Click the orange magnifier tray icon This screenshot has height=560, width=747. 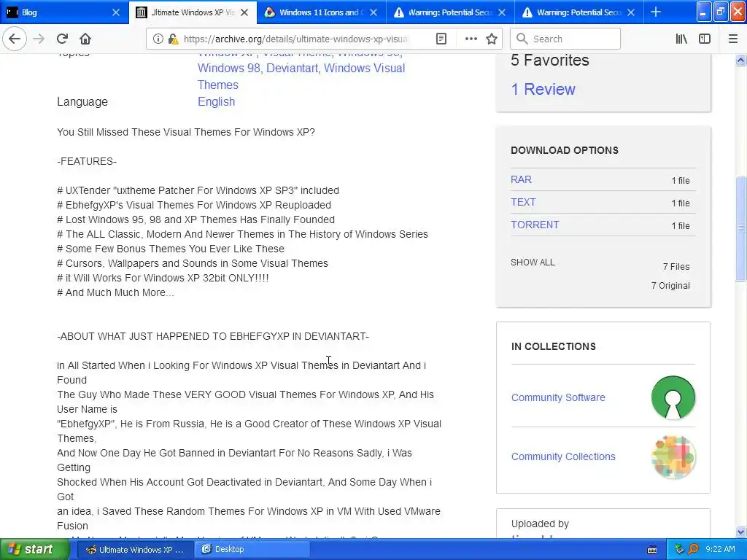693,549
